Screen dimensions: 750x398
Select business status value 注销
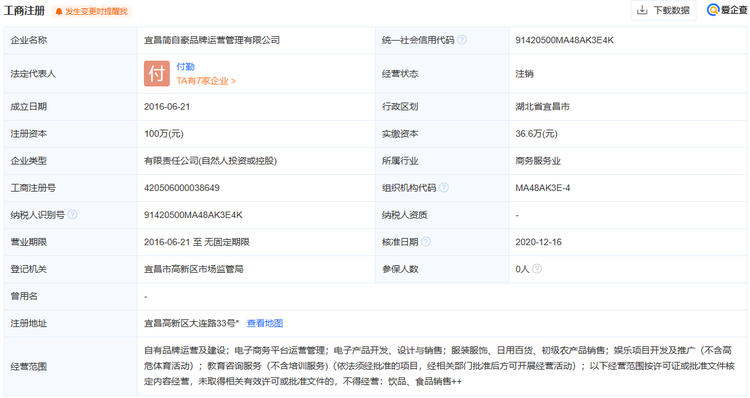point(524,74)
